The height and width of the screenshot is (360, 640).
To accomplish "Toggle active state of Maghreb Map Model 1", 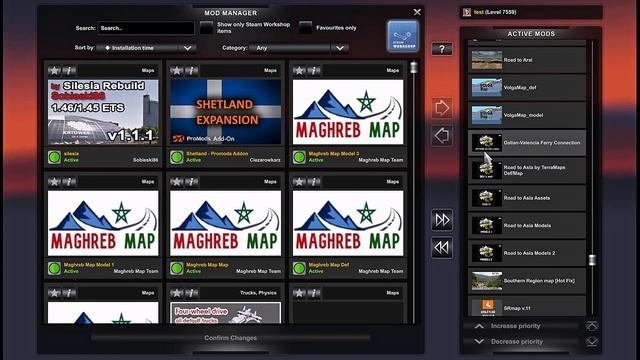I will (x=54, y=268).
